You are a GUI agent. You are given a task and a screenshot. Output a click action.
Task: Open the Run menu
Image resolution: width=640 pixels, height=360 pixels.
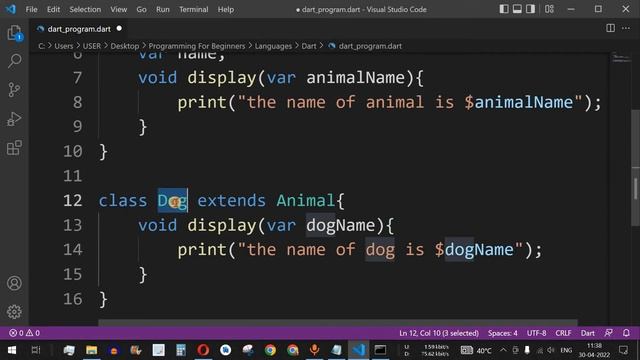(162, 9)
